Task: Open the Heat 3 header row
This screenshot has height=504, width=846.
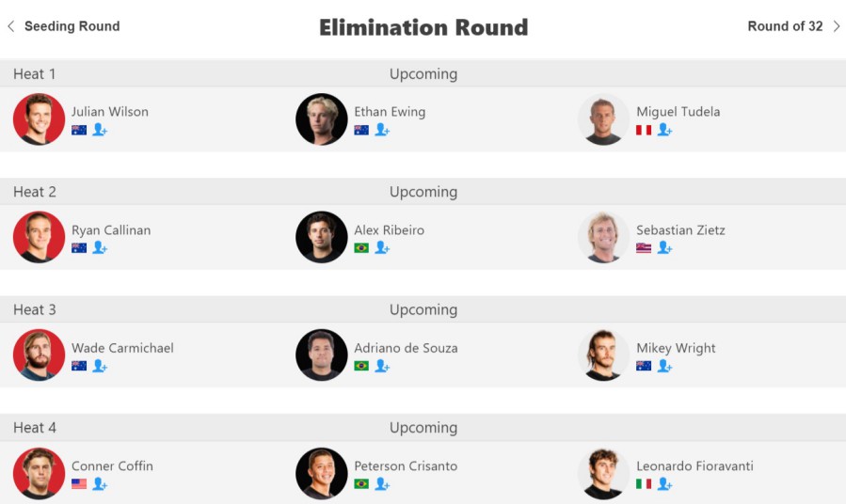Action: tap(423, 309)
